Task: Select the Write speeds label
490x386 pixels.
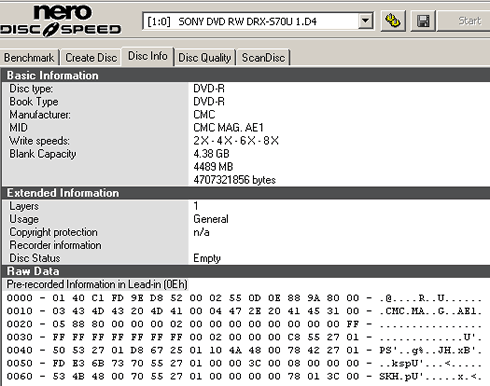Action: 39,141
